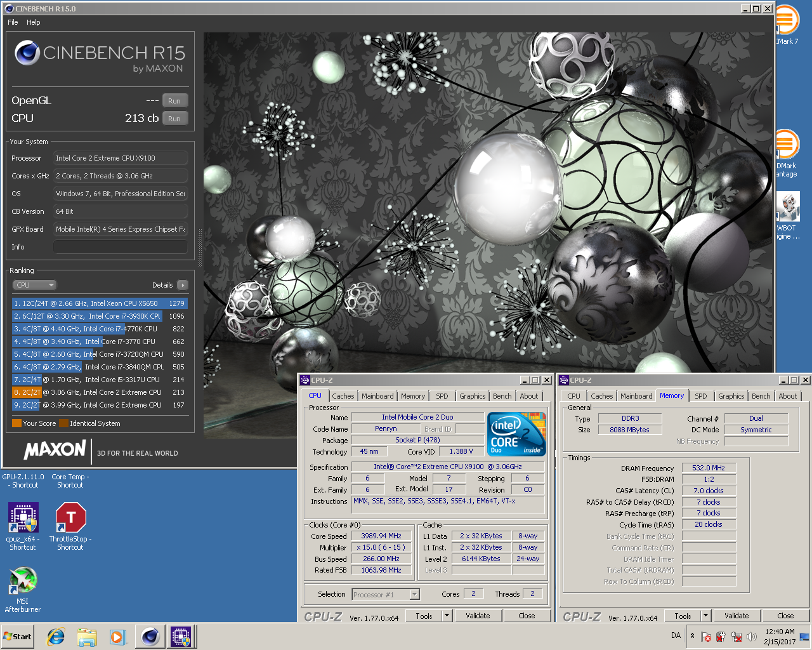Open the 3DMark Vantage desktop icon

[787, 152]
